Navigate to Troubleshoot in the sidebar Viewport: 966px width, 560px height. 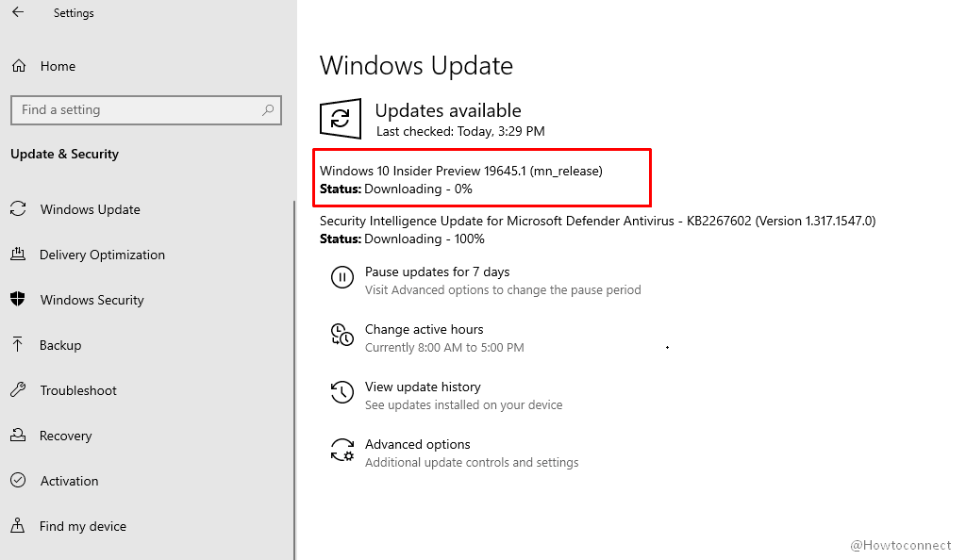tap(80, 390)
